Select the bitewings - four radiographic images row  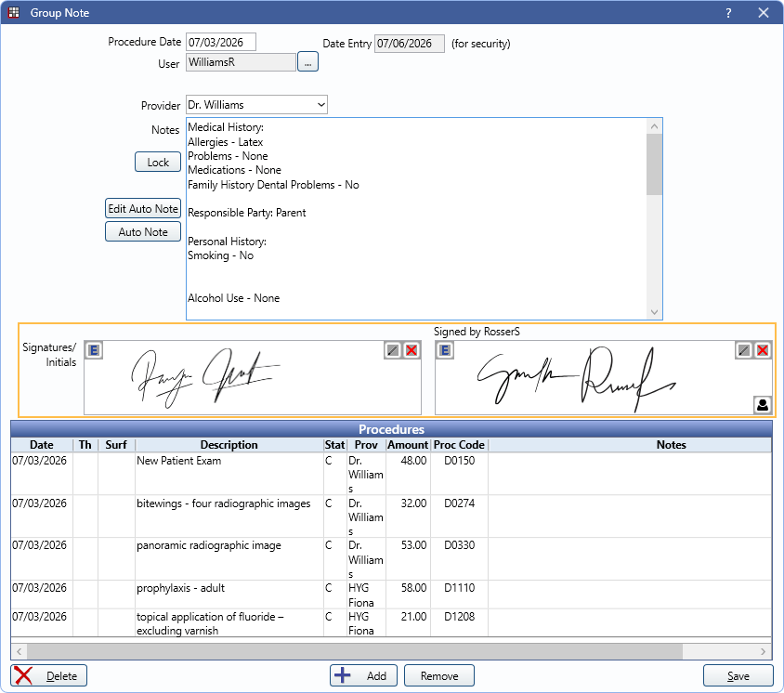pos(391,516)
